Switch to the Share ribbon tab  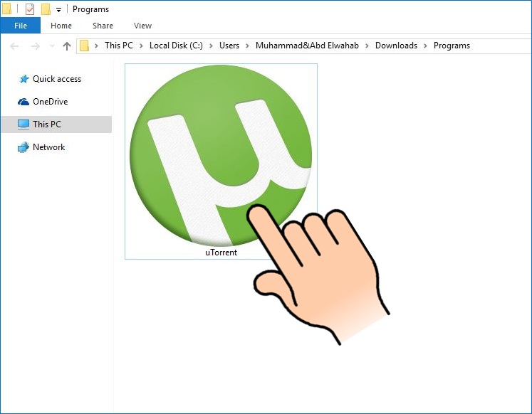click(103, 26)
